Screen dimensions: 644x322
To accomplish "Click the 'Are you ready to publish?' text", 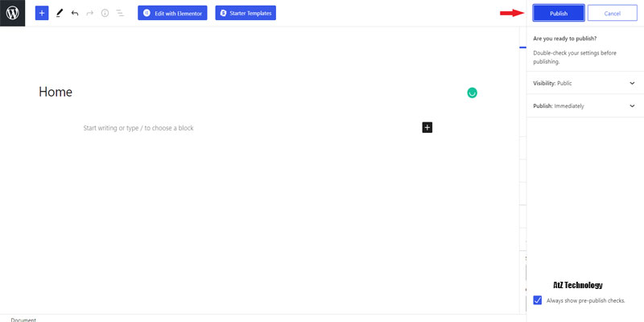I will [565, 39].
